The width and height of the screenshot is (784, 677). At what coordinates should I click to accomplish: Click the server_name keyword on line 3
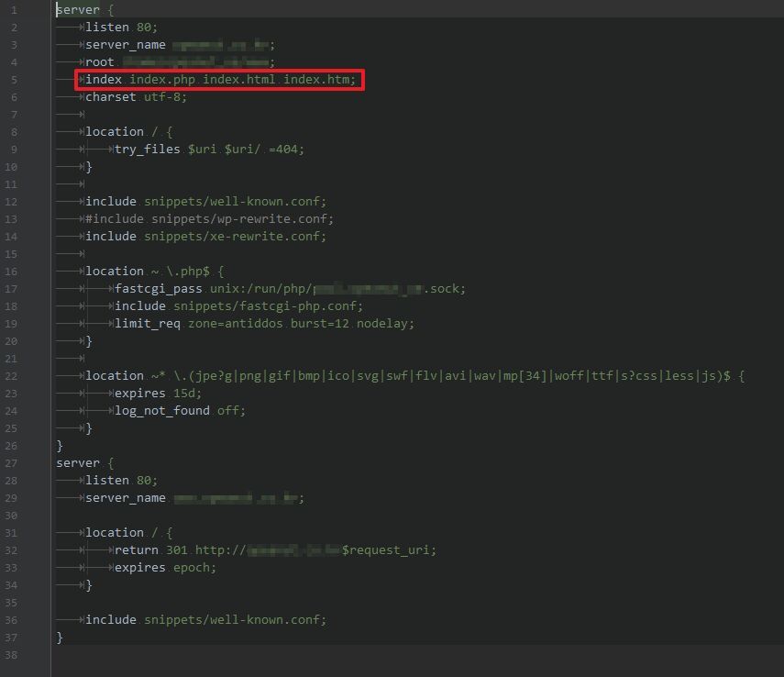126,45
